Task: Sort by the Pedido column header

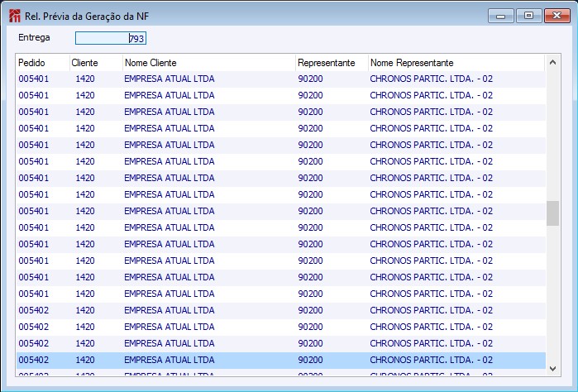Action: tap(43, 63)
